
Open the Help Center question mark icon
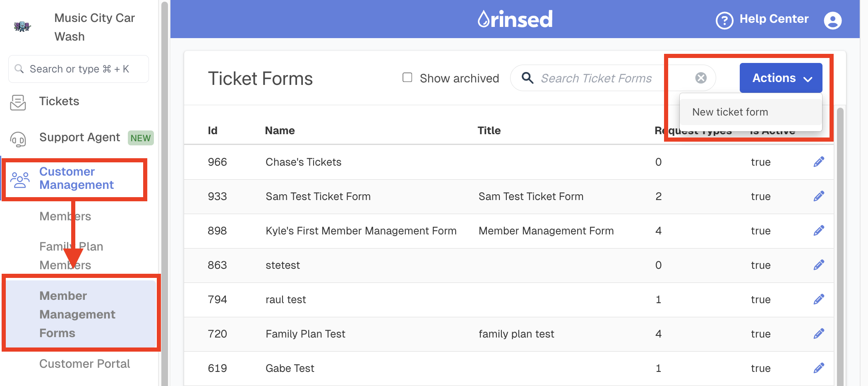pos(724,20)
